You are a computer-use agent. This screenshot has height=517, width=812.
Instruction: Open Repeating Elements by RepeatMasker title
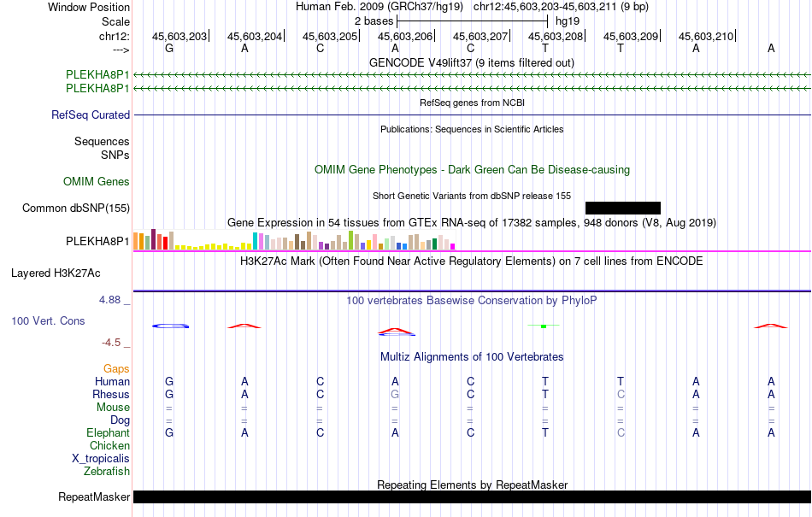coord(472,485)
